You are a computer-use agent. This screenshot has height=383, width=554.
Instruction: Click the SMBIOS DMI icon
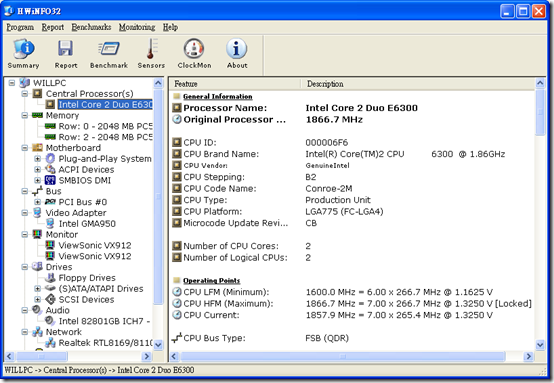point(50,180)
